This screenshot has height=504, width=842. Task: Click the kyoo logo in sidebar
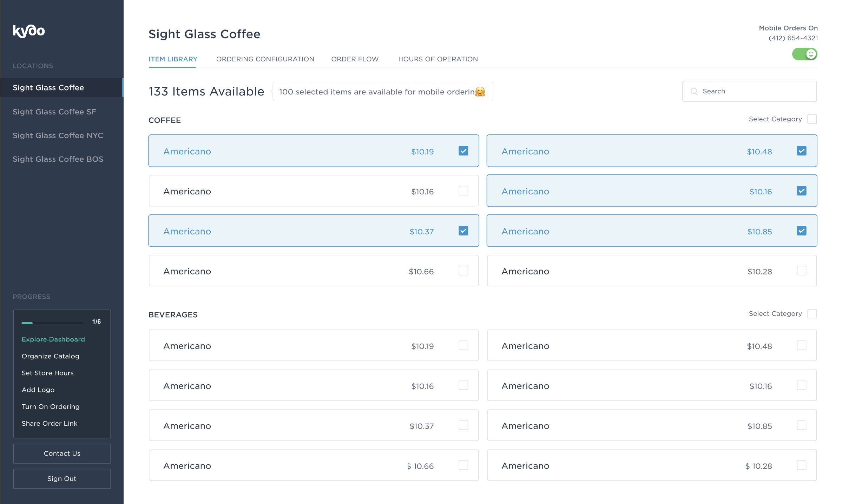coord(29,31)
